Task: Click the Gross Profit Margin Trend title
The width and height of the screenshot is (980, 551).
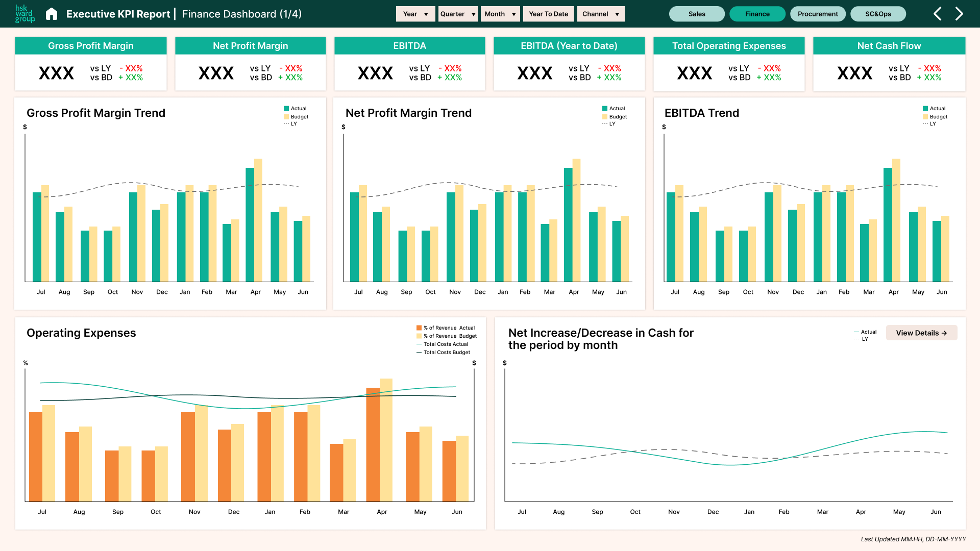Action: [96, 113]
